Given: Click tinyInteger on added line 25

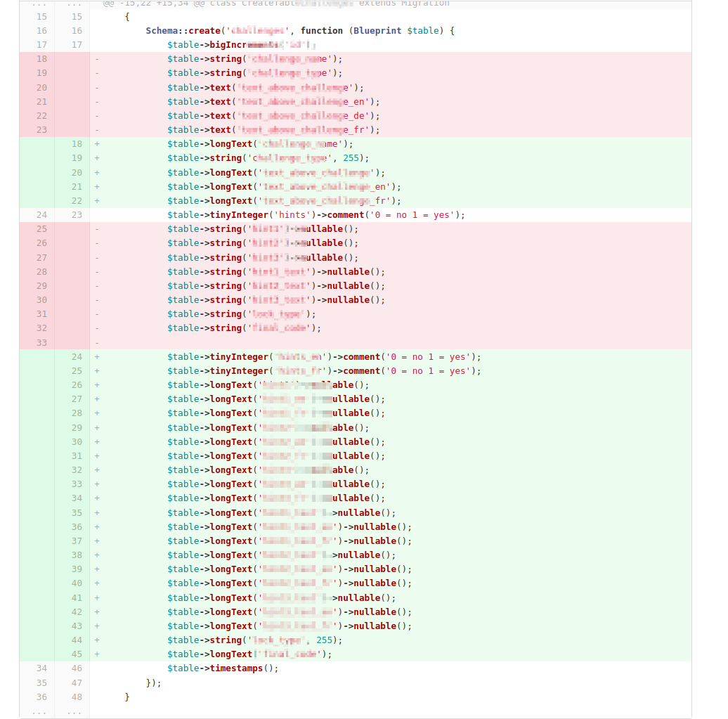Looking at the screenshot, I should point(239,371).
